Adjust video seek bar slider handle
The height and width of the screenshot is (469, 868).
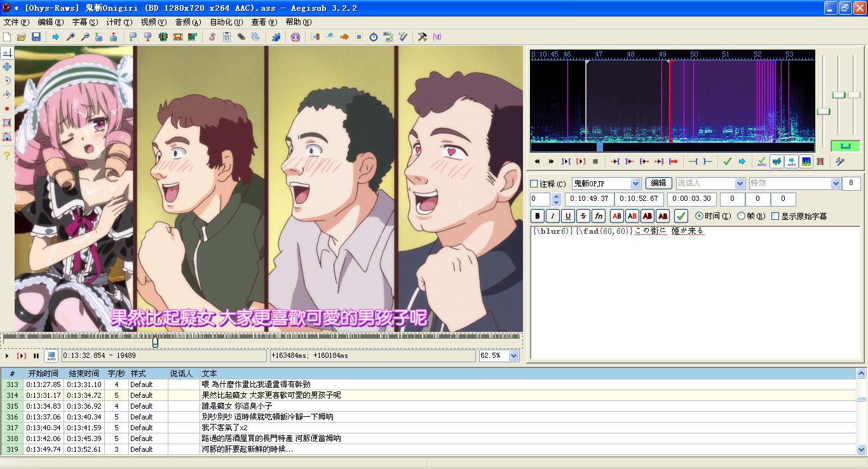click(x=155, y=342)
